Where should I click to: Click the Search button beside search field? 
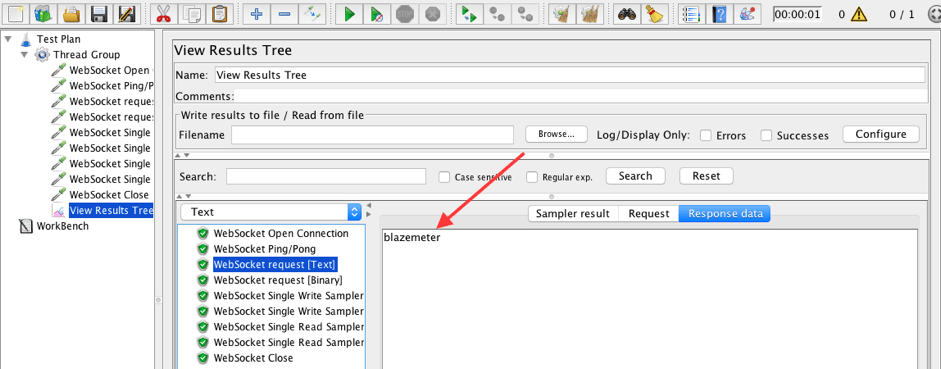(x=635, y=176)
